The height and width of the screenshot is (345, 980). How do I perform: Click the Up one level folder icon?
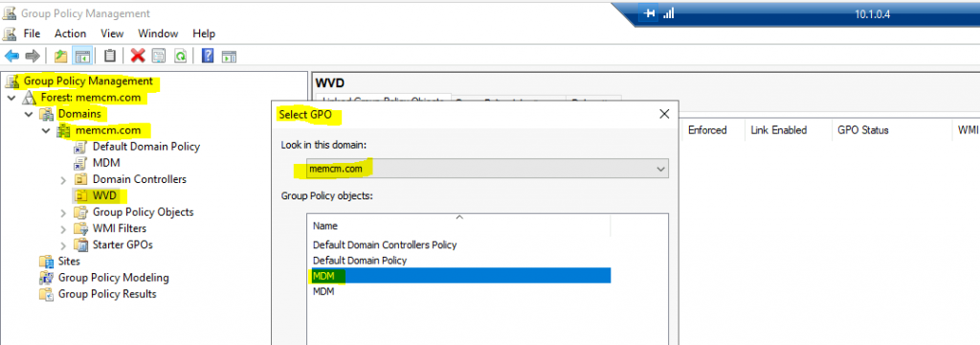tap(60, 57)
